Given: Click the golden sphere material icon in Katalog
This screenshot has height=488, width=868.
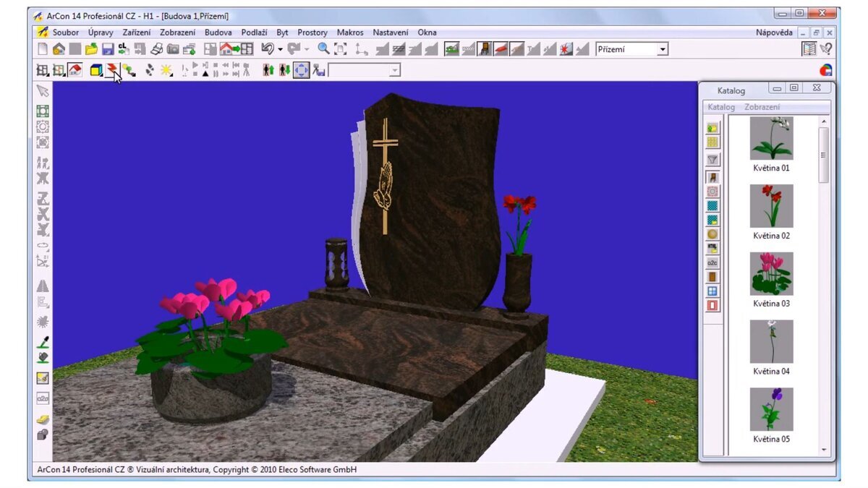Looking at the screenshot, I should pos(712,234).
